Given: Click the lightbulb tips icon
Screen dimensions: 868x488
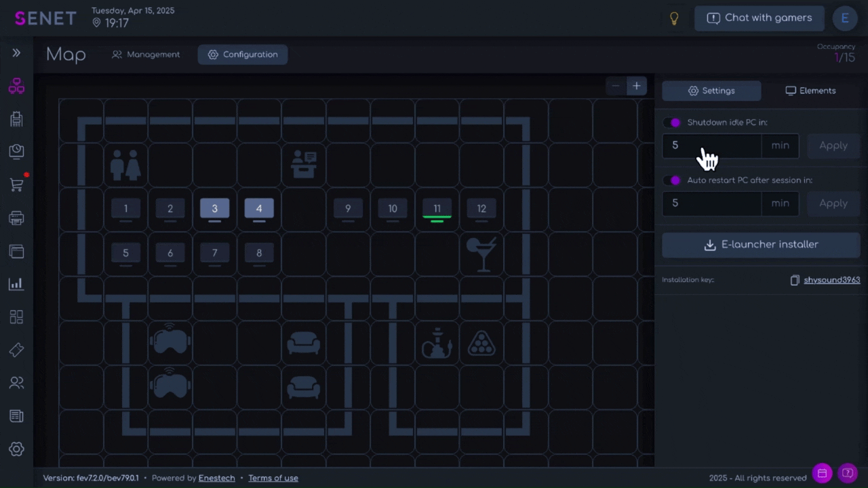Looking at the screenshot, I should (x=674, y=18).
